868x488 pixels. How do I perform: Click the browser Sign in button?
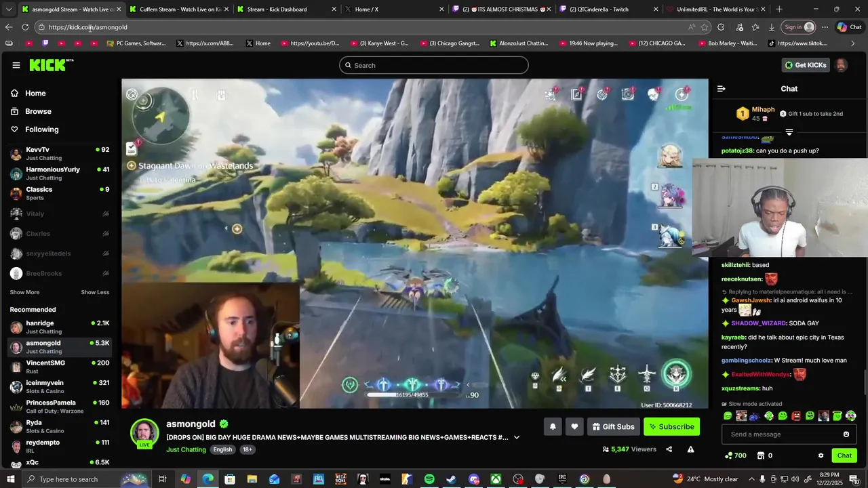799,27
